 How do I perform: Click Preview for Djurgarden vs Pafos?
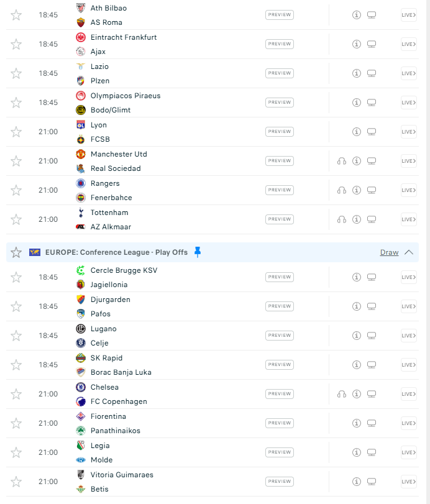280,306
